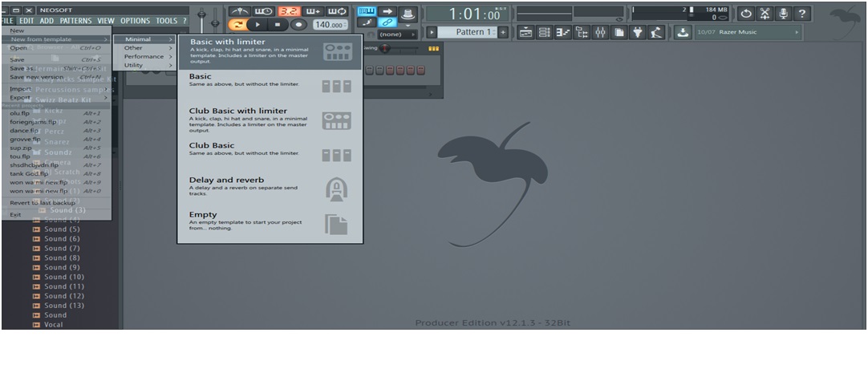Screen dimensions: 868x369
Task: Click the copy pages toolbar icon
Action: click(x=619, y=32)
